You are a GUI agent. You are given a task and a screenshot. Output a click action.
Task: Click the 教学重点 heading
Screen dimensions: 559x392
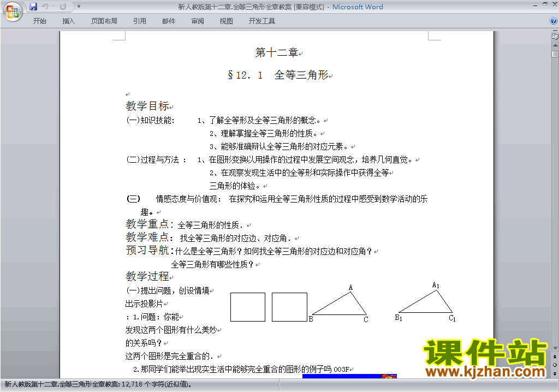tap(150, 224)
